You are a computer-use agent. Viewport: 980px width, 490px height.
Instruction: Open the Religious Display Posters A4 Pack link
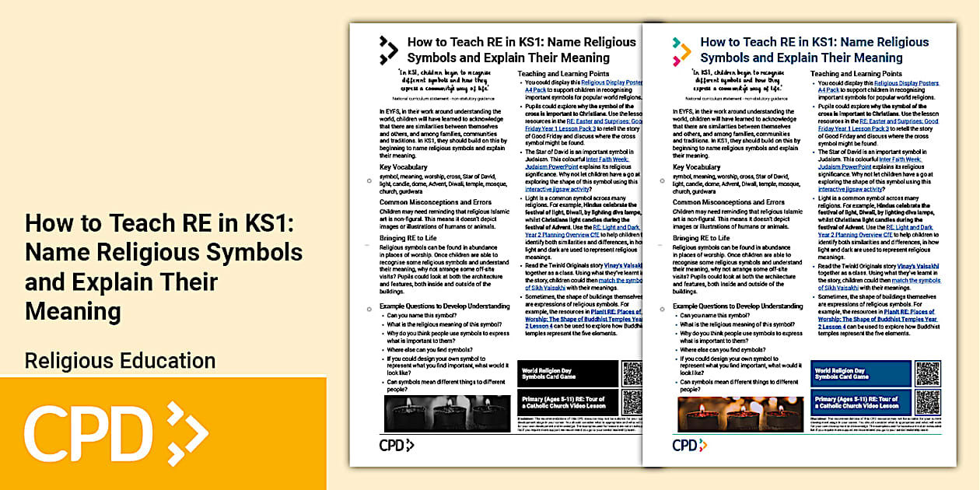pos(906,85)
